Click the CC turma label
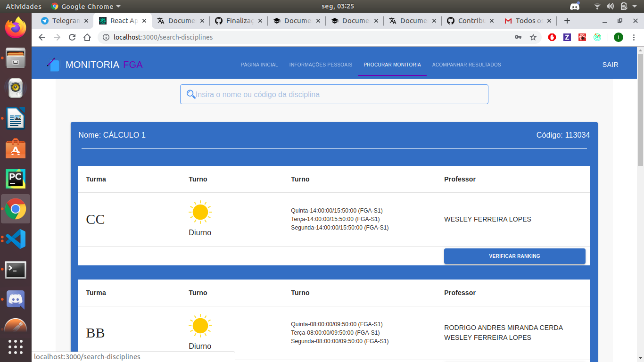 click(95, 219)
